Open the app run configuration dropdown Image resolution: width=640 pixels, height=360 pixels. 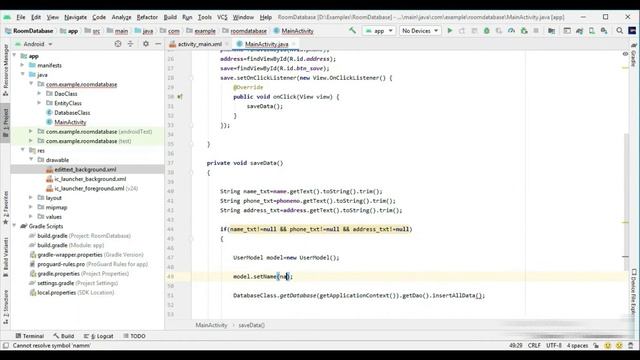379,31
